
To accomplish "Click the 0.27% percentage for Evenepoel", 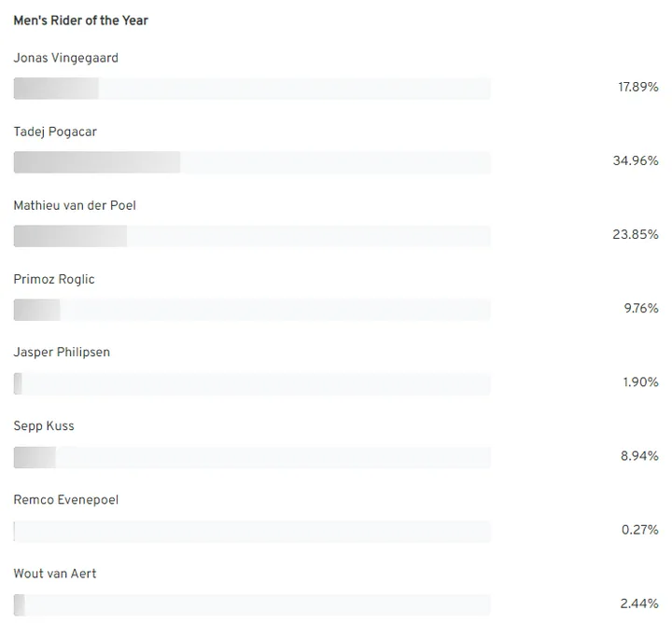I will (640, 530).
